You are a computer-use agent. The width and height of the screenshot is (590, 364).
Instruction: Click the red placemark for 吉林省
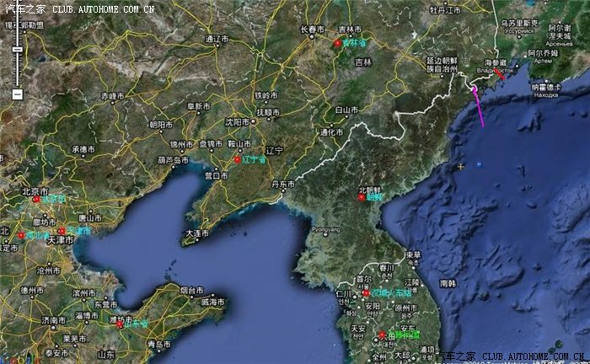(337, 43)
